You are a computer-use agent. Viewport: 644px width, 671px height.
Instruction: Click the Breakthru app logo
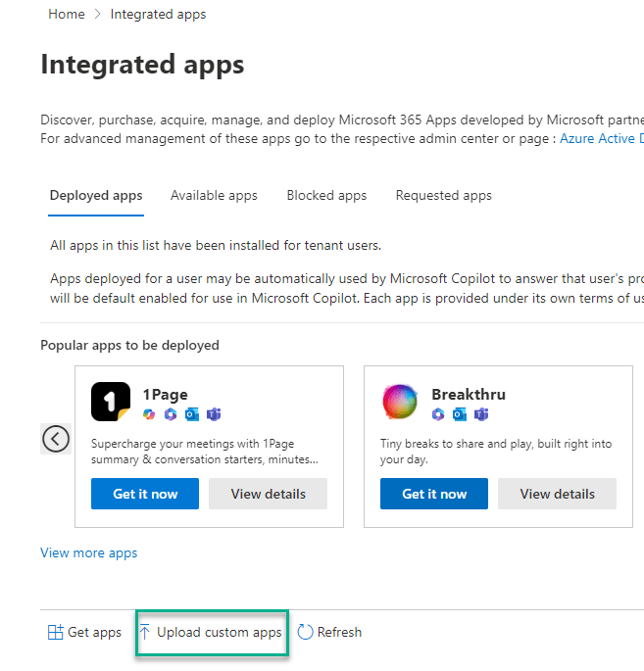tap(400, 402)
